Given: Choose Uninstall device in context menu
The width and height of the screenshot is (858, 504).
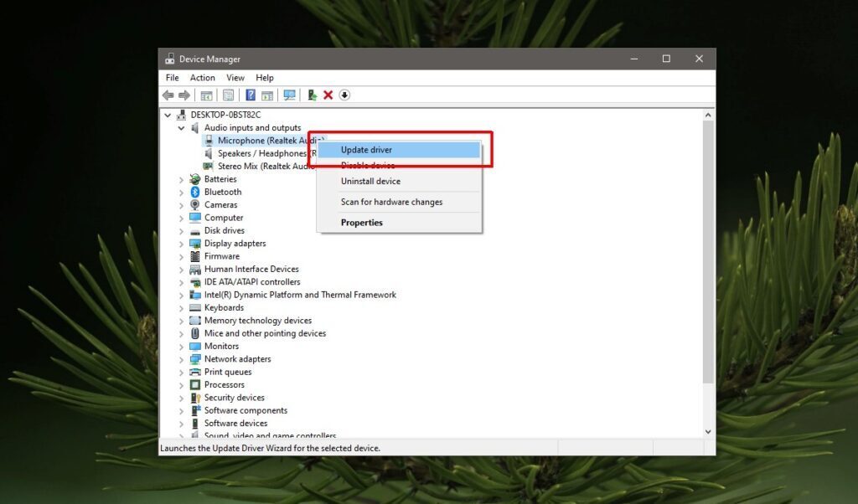Looking at the screenshot, I should 370,181.
